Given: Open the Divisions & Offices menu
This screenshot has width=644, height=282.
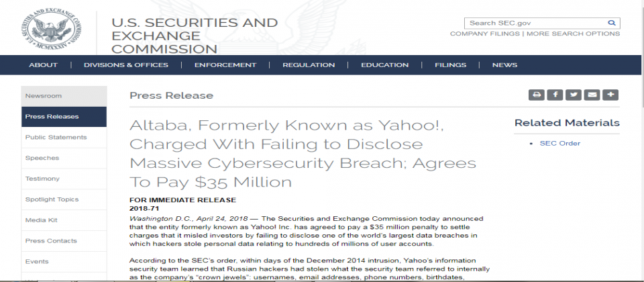Looking at the screenshot, I should [x=125, y=65].
